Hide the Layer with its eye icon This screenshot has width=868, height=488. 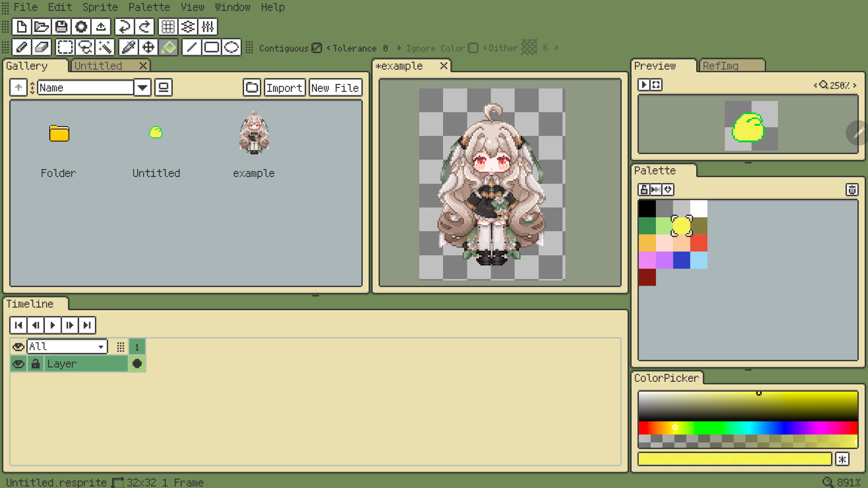tap(18, 364)
